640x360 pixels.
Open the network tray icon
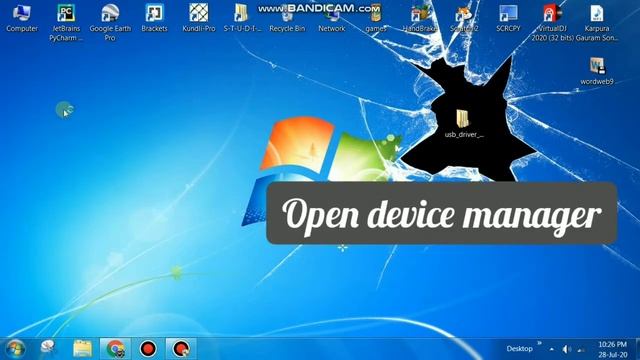[x=580, y=350]
